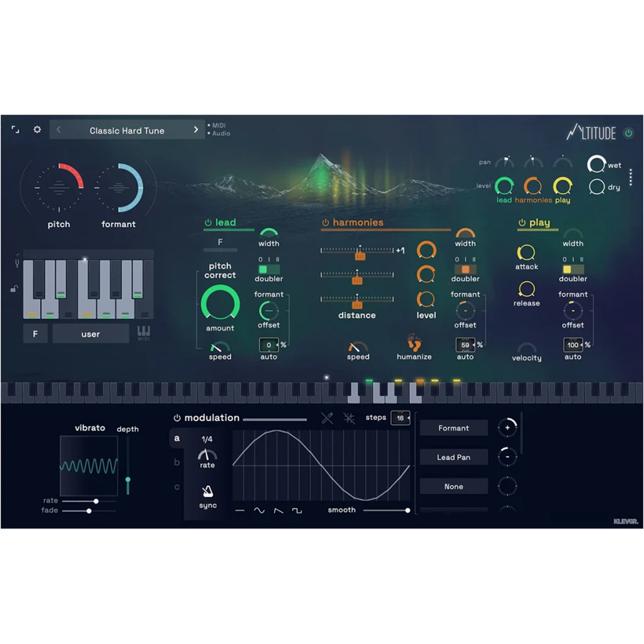Click the lead width knob
Image resolution: width=644 pixels, height=644 pixels.
269,233
